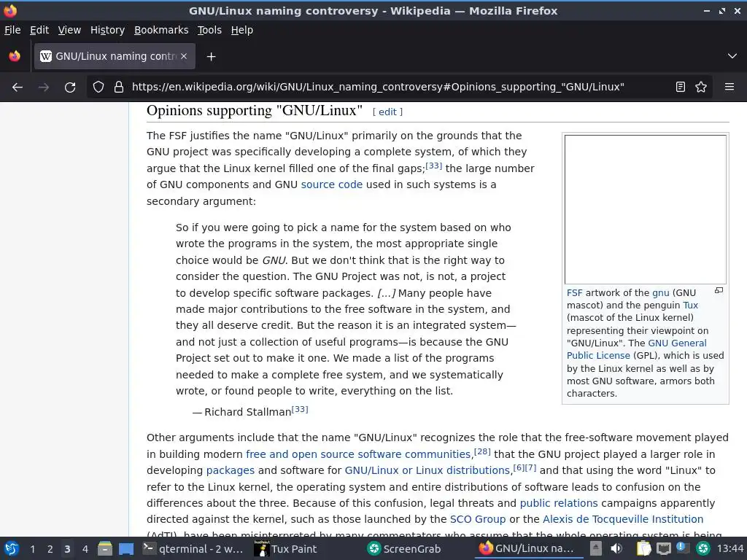
Task: Open Firefox View icon in tab bar
Action: [15, 56]
